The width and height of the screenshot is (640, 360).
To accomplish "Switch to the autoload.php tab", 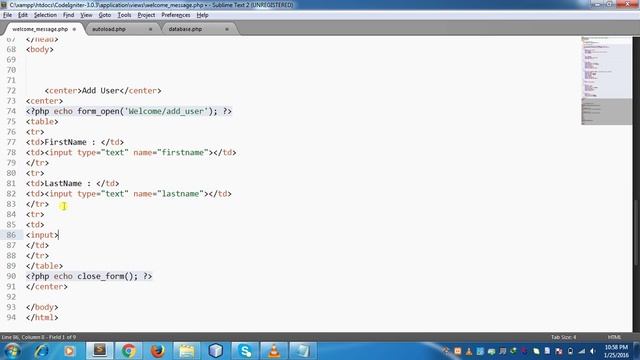I will [109, 29].
